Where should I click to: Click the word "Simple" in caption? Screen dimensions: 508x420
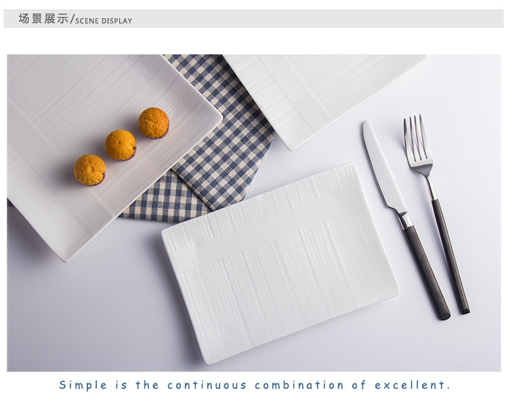[x=83, y=385]
